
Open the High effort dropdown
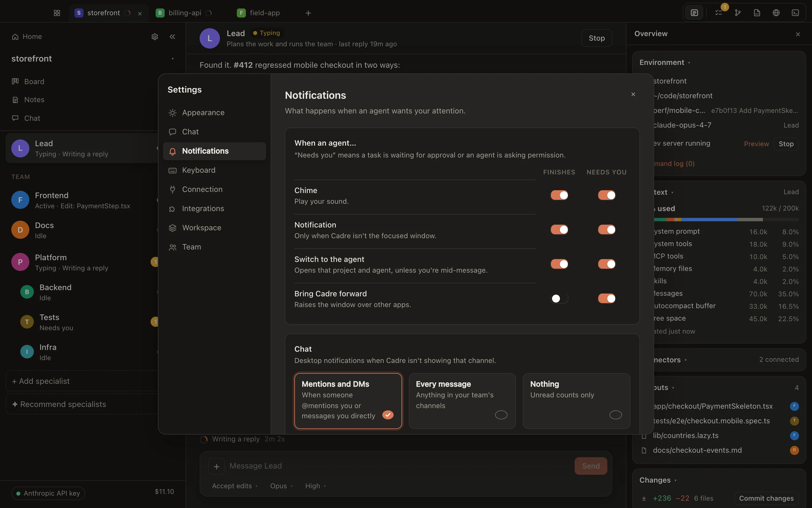click(x=315, y=486)
